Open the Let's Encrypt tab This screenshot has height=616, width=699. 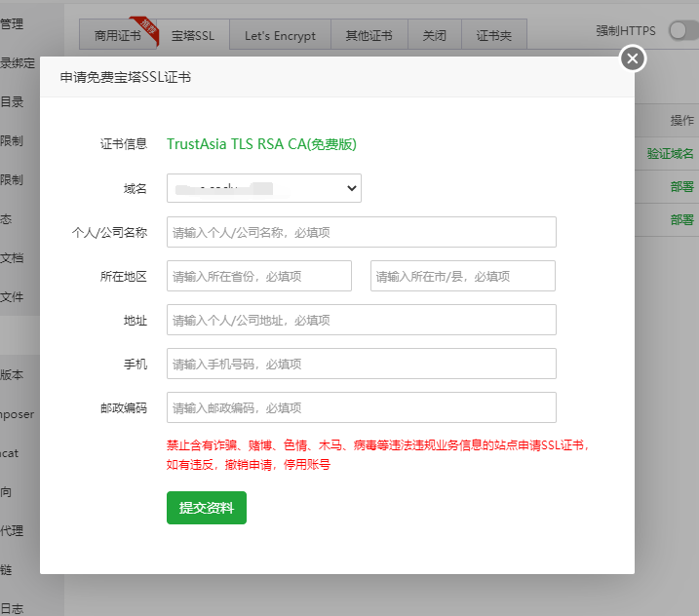click(280, 35)
